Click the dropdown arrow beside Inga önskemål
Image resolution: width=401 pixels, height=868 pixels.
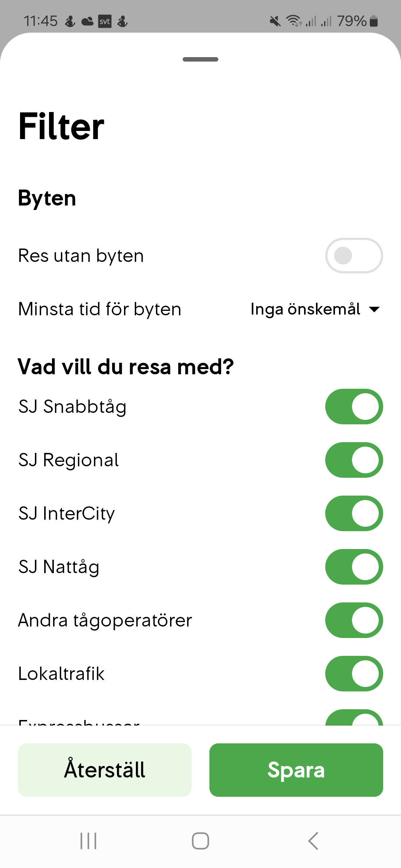click(x=375, y=309)
